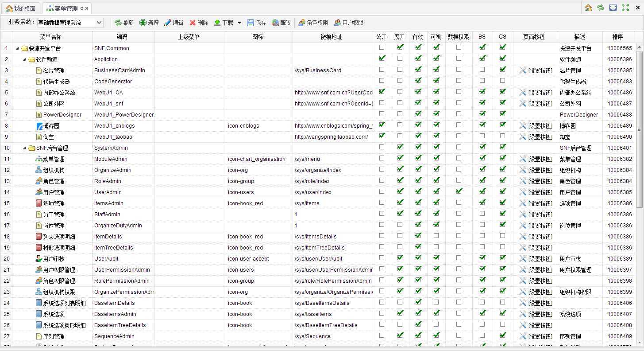This screenshot has width=644, height=351.
Task: Toggle 公开 checkbox for 内部办公系统 row
Action: tap(382, 91)
